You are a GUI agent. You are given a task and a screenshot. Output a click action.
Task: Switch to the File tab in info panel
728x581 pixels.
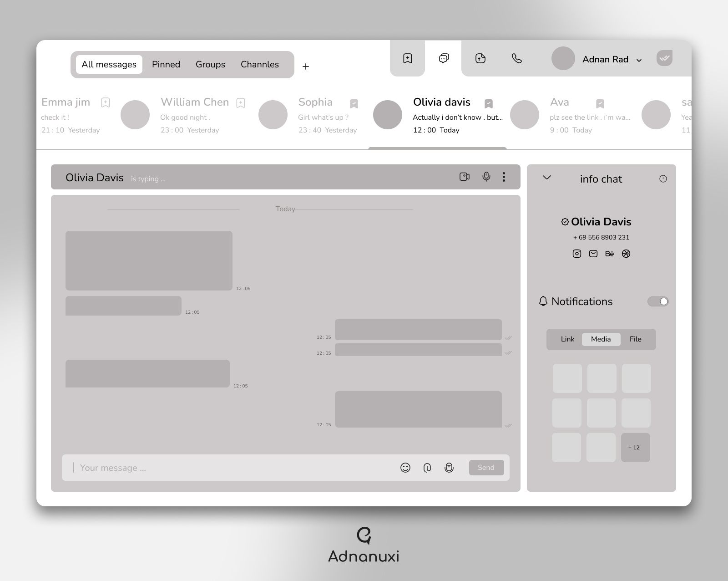pos(635,339)
